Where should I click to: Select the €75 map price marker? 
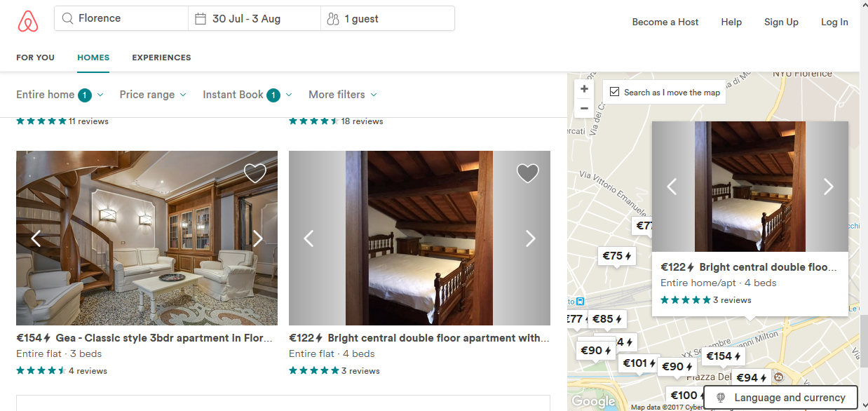[617, 256]
